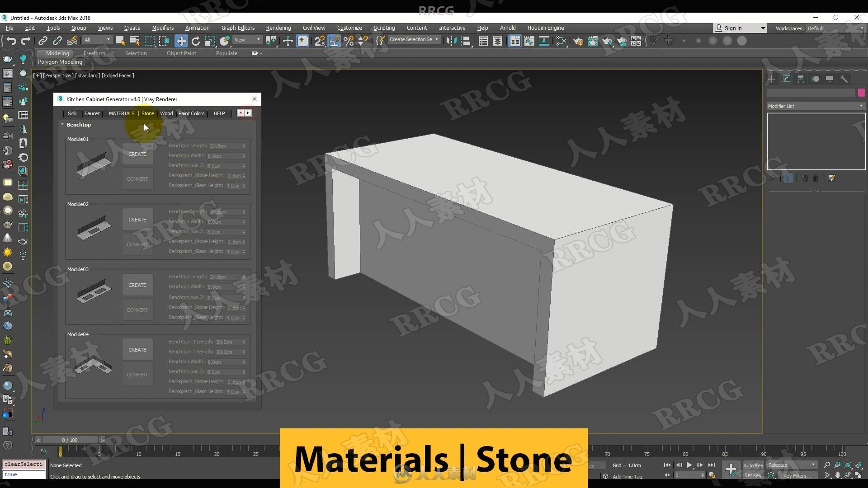Open the Modify command panel icon
868x488 pixels.
(x=786, y=79)
